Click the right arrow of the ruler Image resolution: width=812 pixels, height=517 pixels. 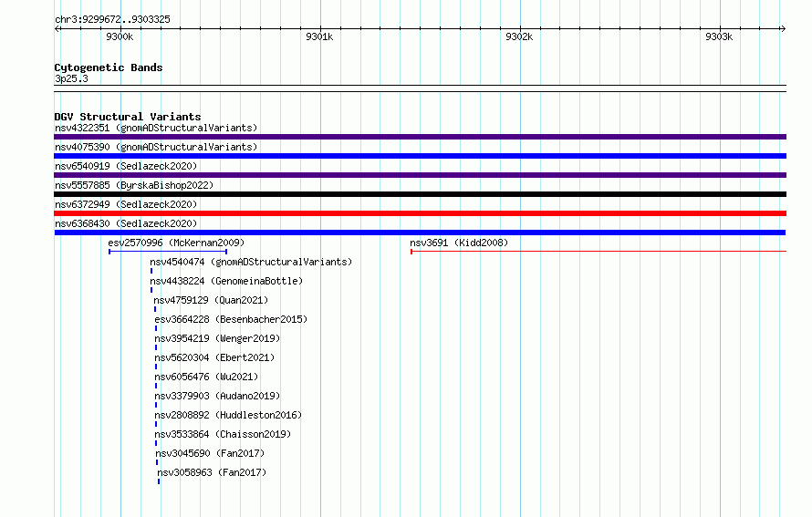tap(783, 28)
